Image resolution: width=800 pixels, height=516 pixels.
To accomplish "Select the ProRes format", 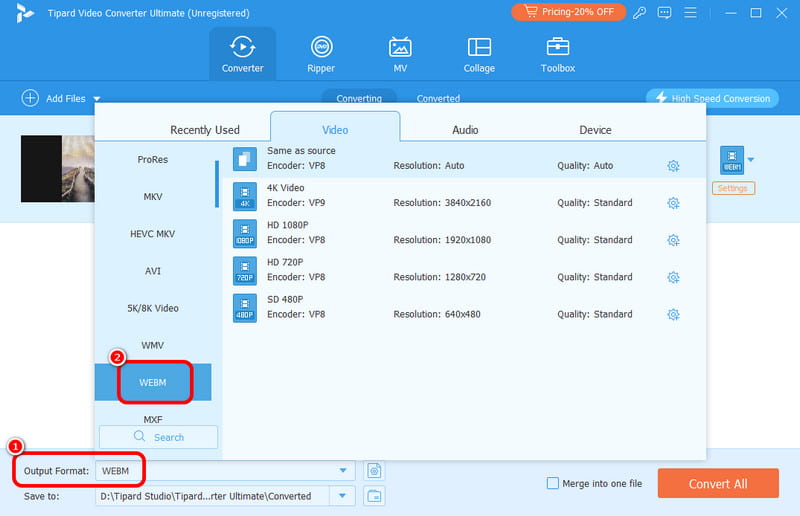I will pos(153,160).
